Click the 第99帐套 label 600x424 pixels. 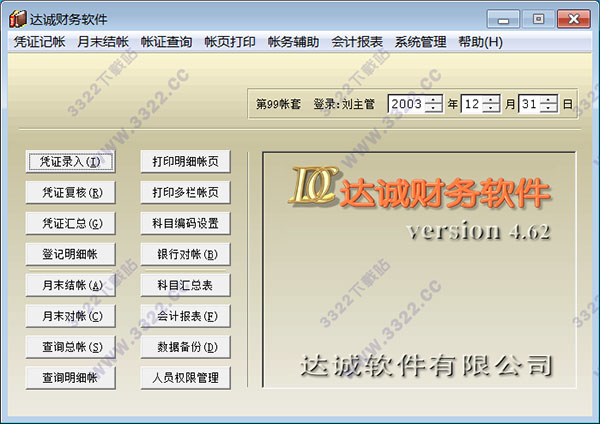pyautogui.click(x=278, y=104)
